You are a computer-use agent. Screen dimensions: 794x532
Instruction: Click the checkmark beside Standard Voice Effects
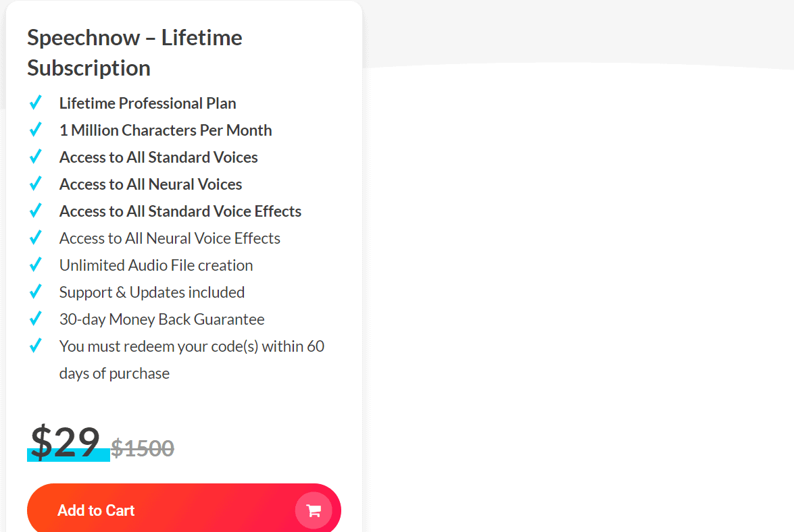(35, 210)
